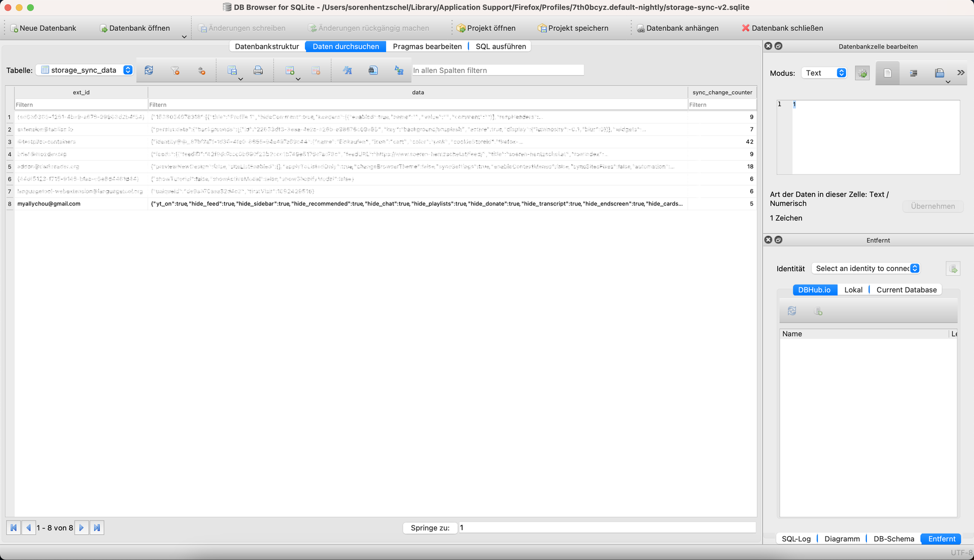Toggle word wrap document icon in cell editor
Viewport: 974px width, 560px height.
(887, 73)
